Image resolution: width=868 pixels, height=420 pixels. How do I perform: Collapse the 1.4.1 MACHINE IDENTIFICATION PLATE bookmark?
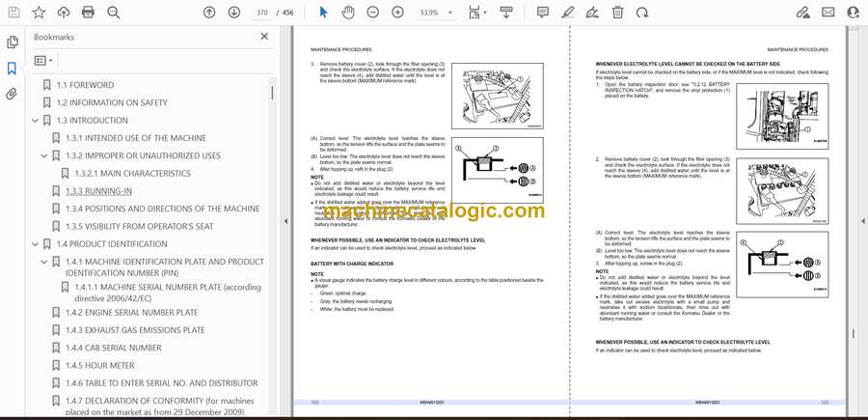pyautogui.click(x=44, y=262)
